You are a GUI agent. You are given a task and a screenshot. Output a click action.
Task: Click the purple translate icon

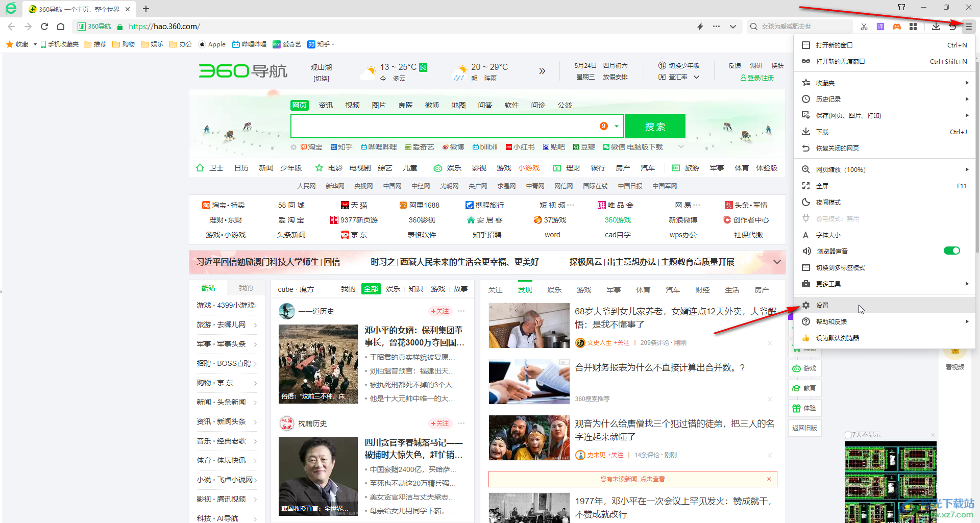pos(880,27)
